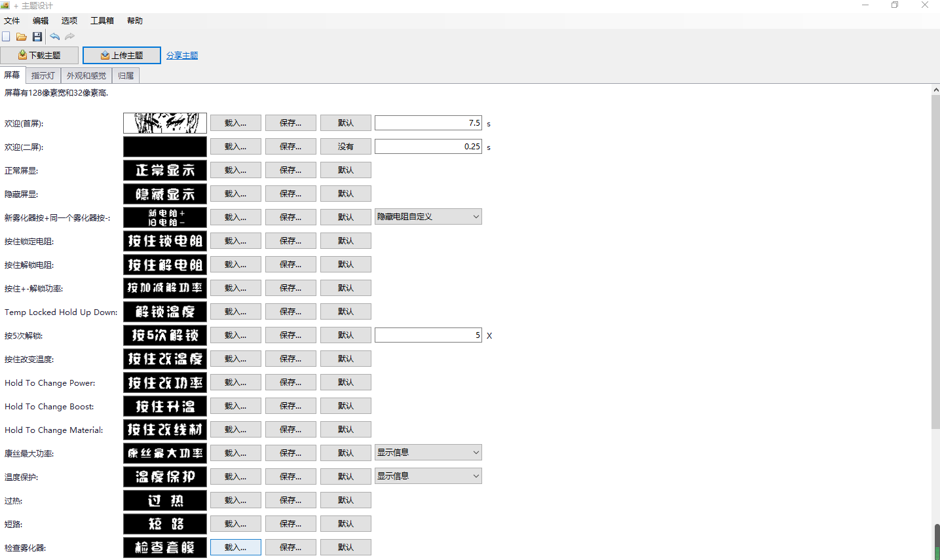Image resolution: width=940 pixels, height=560 pixels.
Task: Open the 工具箱 menu
Action: [102, 21]
